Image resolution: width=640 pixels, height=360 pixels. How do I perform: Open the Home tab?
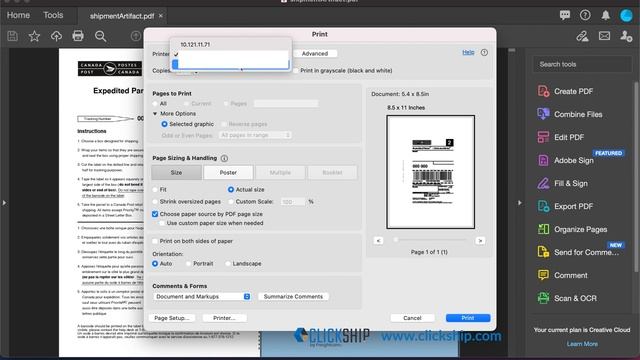18,15
